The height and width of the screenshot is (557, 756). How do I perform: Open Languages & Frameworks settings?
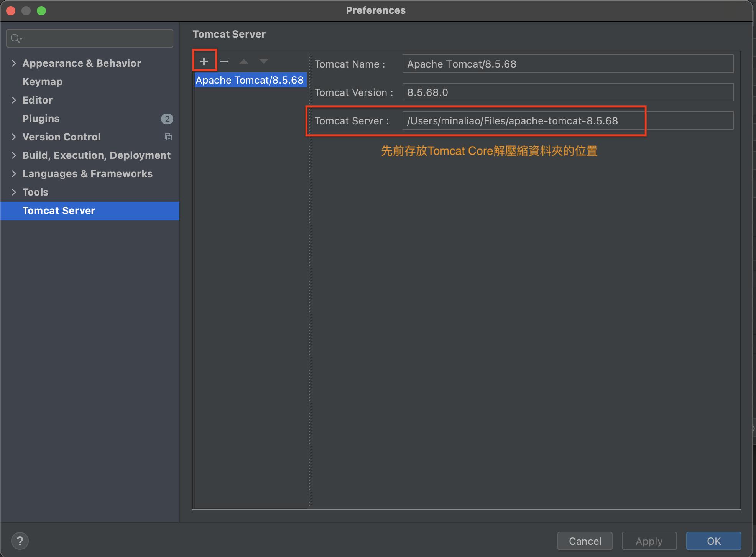87,174
